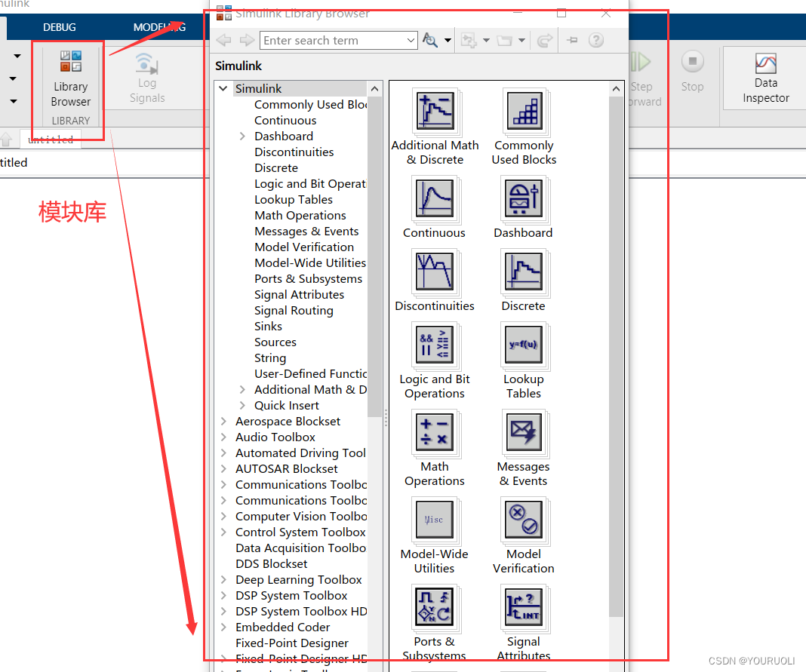Select Sinks in the library tree

coord(269,327)
